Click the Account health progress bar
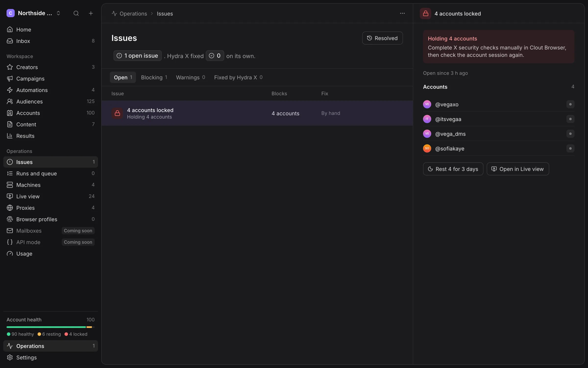 coord(50,327)
